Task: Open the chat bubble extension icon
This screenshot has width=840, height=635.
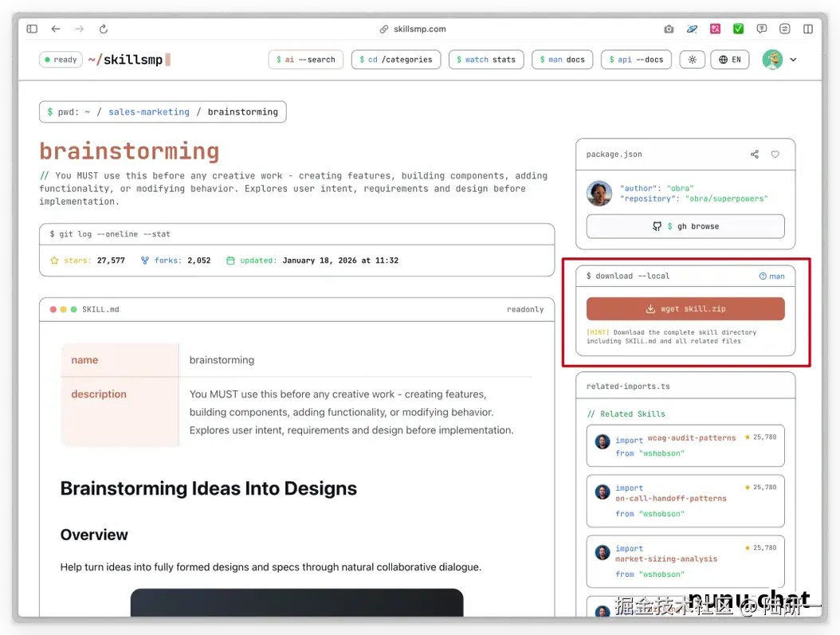Action: 761,29
